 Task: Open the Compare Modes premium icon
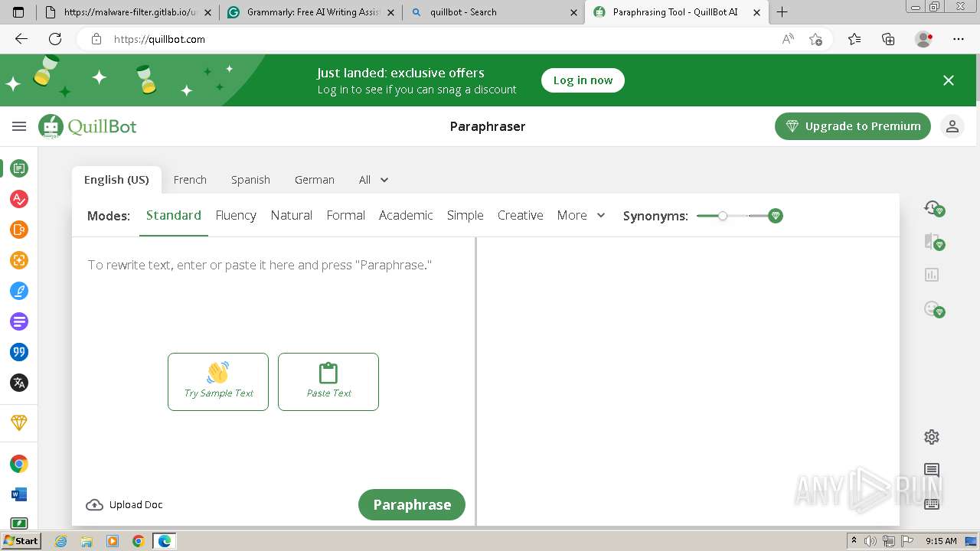933,242
